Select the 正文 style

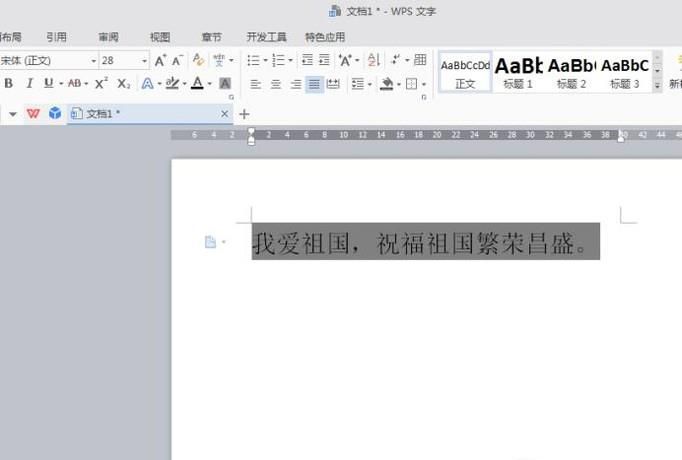point(465,72)
